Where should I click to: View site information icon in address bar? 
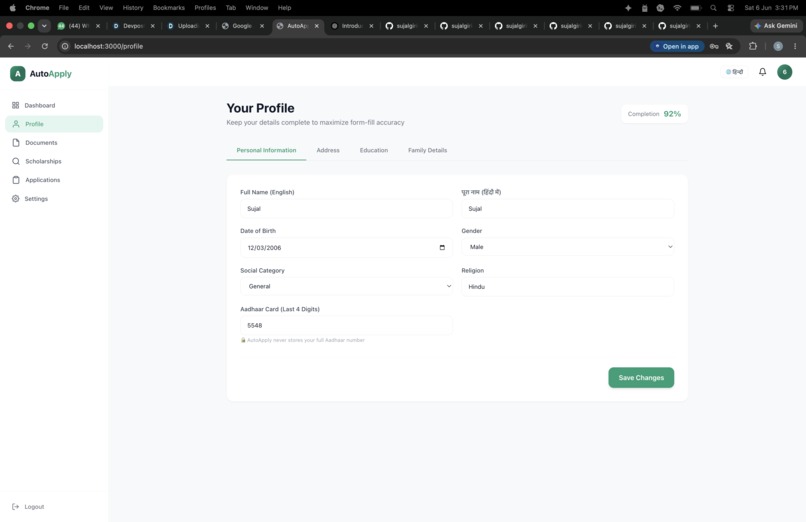[x=65, y=46]
